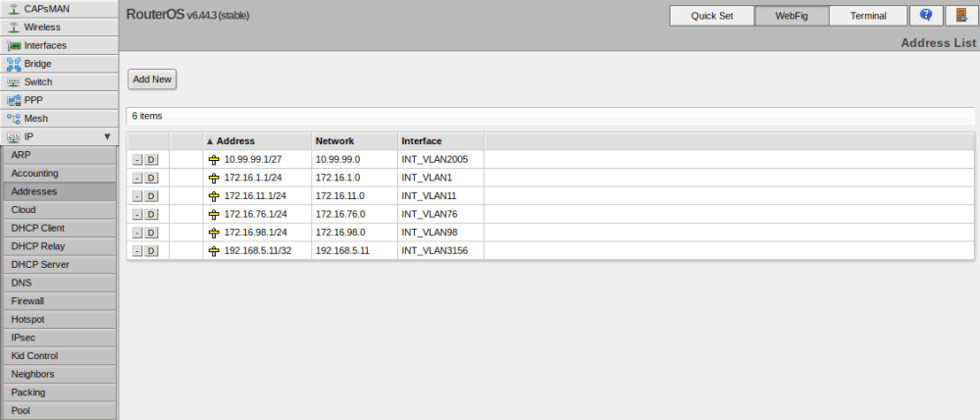Open Firewall submenu

pos(59,300)
